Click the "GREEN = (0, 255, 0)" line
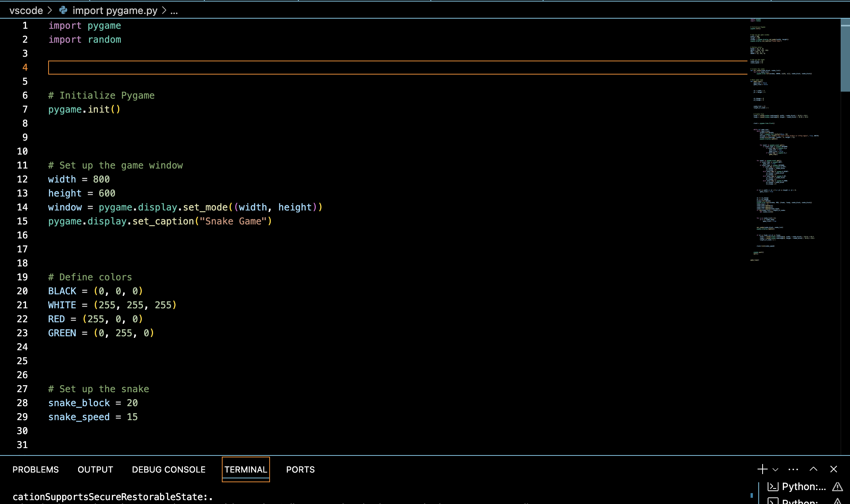Screen dimensions: 850x504 pyautogui.click(x=101, y=333)
